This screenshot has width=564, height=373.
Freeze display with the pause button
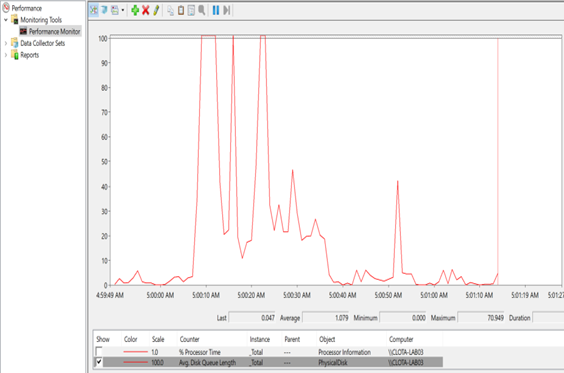click(216, 10)
